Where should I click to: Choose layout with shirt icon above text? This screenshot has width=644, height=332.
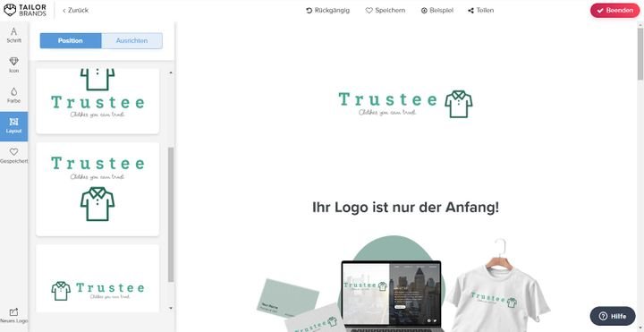[x=97, y=101]
